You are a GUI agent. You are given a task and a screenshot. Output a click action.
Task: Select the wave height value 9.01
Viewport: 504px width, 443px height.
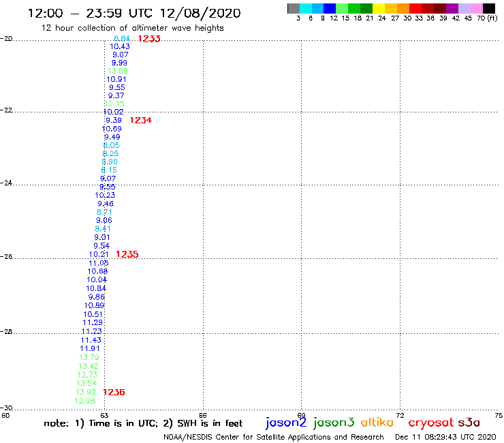coord(102,237)
